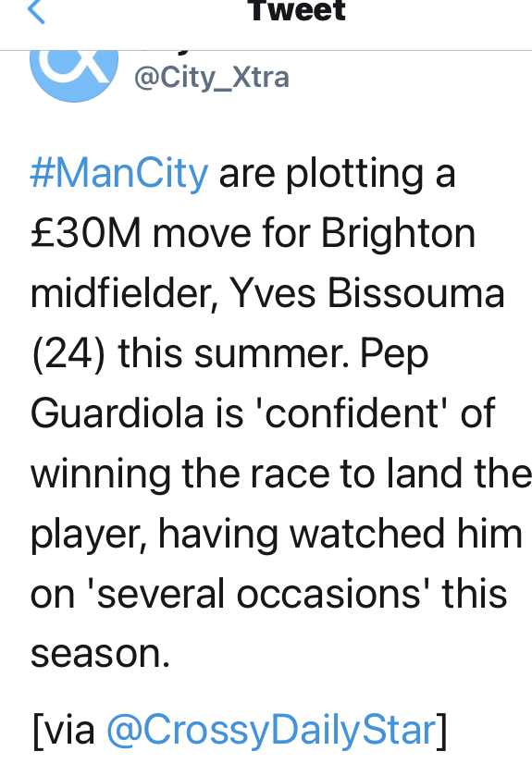Open the @City_Xtra handle profile

pyautogui.click(x=211, y=78)
